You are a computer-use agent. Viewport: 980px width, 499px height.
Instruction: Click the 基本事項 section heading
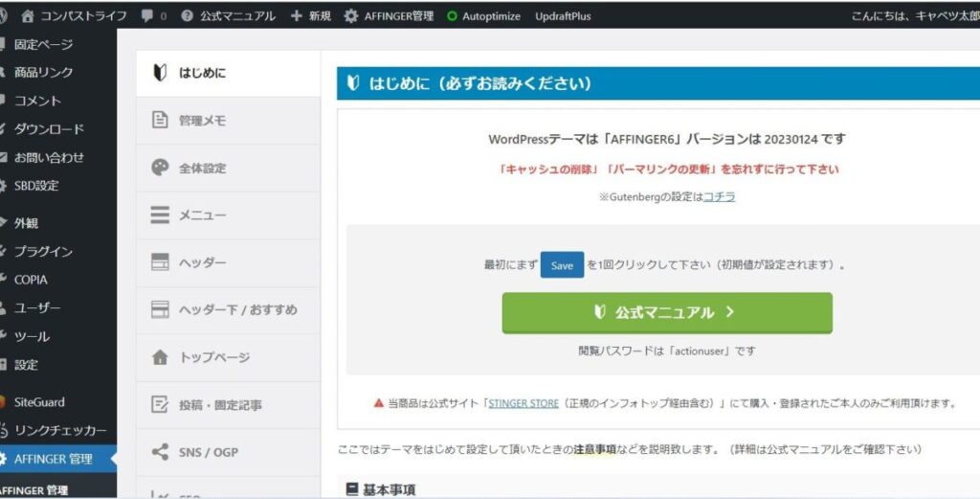(389, 489)
